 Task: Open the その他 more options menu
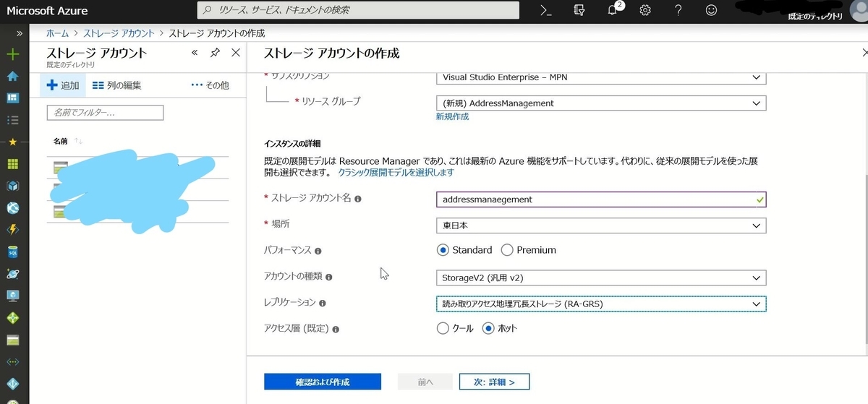point(210,85)
